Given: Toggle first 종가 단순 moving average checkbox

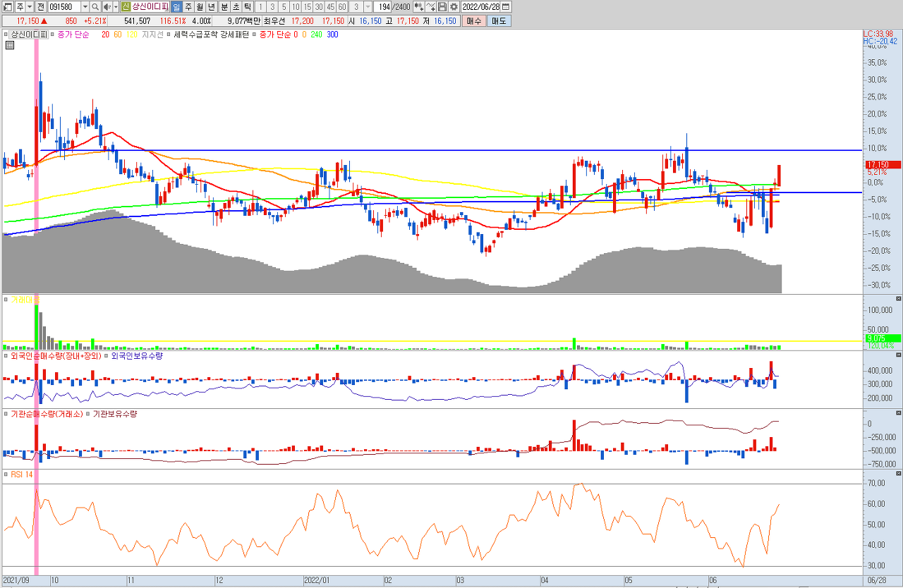Looking at the screenshot, I should (x=53, y=34).
